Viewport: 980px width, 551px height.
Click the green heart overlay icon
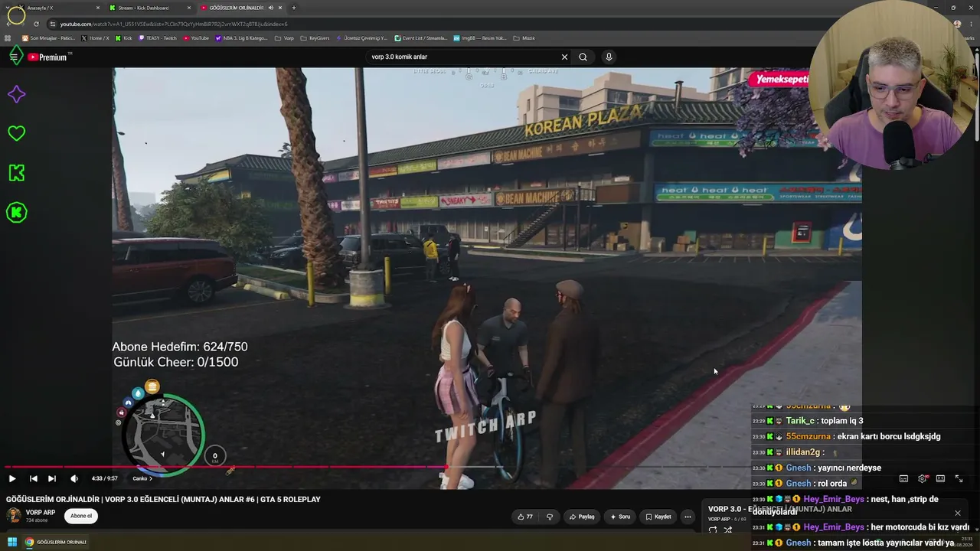(16, 133)
